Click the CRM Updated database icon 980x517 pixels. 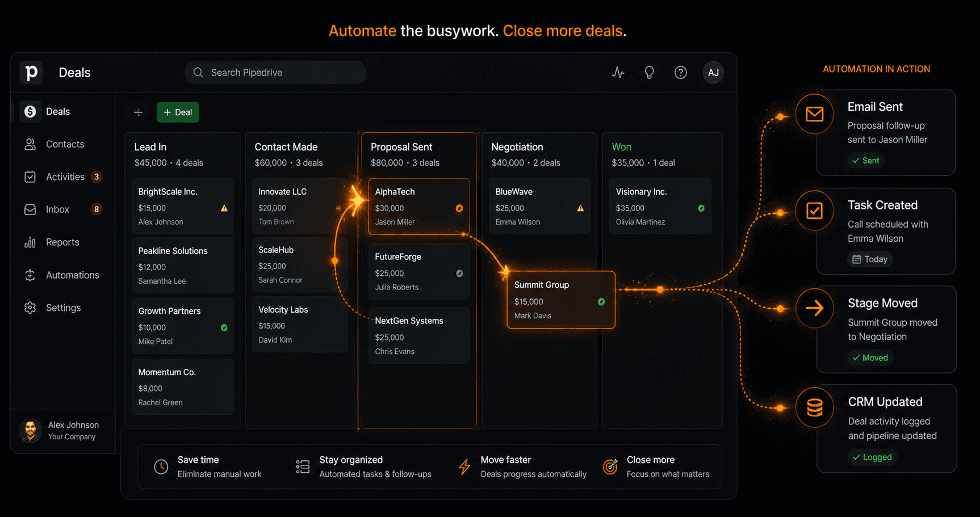[x=815, y=407]
